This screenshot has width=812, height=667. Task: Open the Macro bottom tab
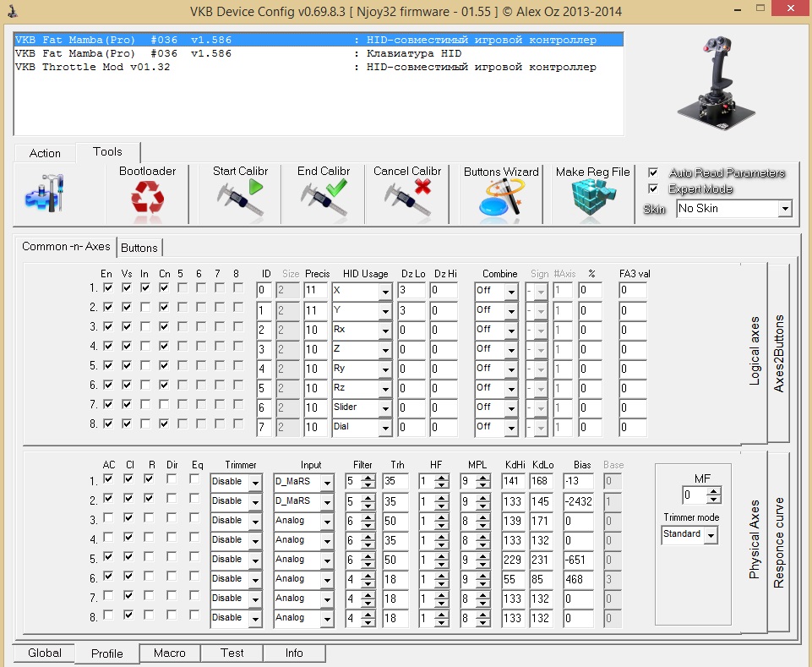(169, 653)
